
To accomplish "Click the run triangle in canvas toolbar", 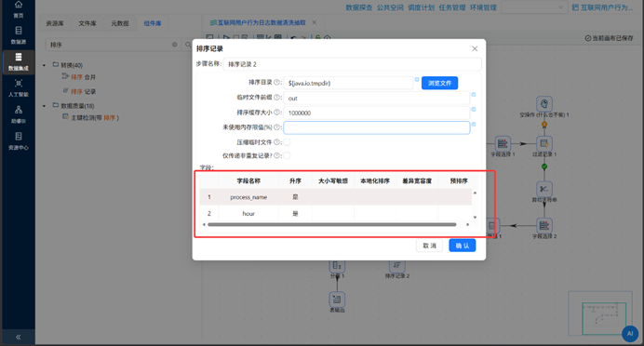I will [x=226, y=37].
